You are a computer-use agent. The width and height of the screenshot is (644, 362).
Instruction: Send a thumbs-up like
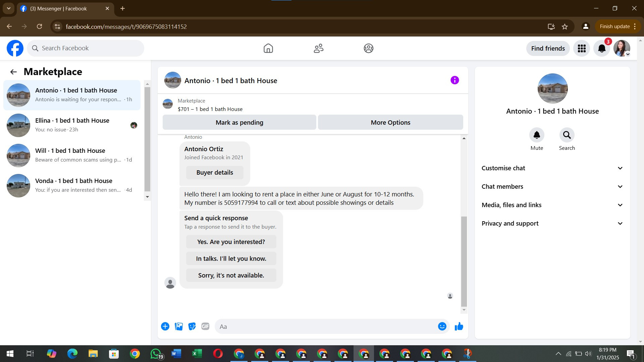459,326
